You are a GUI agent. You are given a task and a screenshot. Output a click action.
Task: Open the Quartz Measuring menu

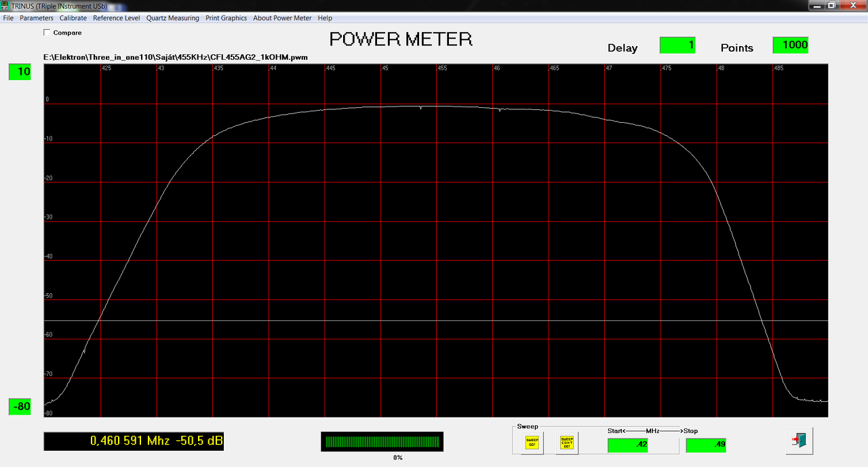point(173,18)
